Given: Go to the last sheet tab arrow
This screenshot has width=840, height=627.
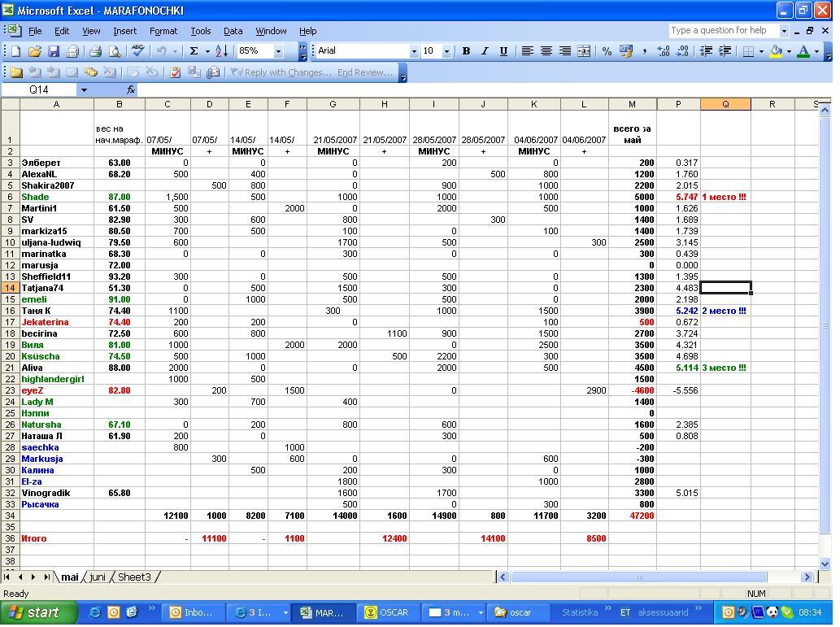Looking at the screenshot, I should pos(46,577).
